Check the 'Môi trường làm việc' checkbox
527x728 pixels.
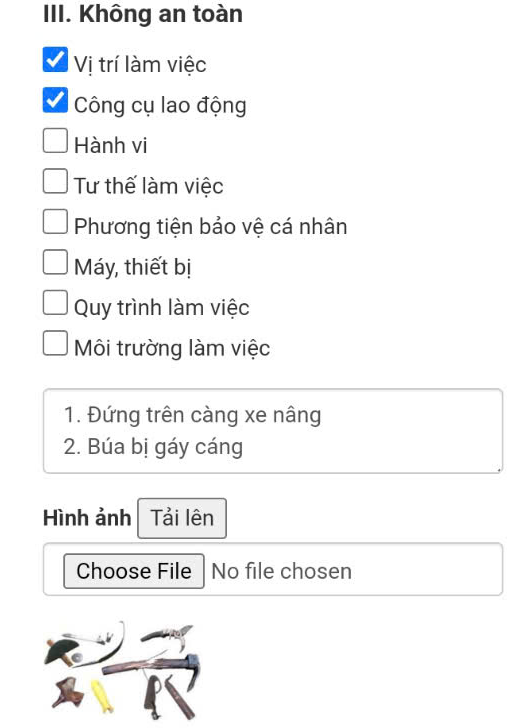pos(55,343)
